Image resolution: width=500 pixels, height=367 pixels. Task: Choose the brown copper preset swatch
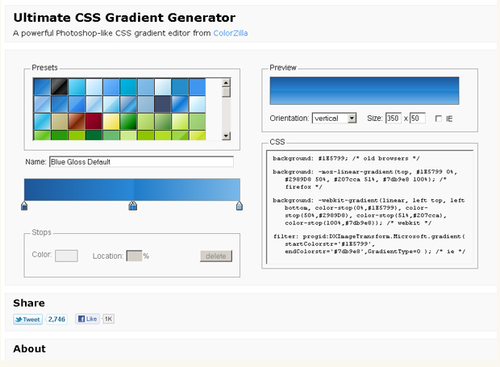pos(77,121)
